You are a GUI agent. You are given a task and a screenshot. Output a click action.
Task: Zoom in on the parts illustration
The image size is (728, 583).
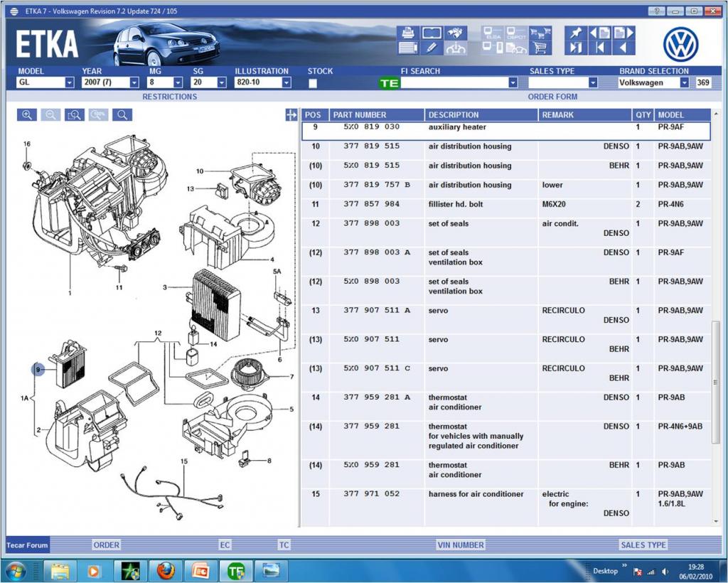[x=27, y=114]
